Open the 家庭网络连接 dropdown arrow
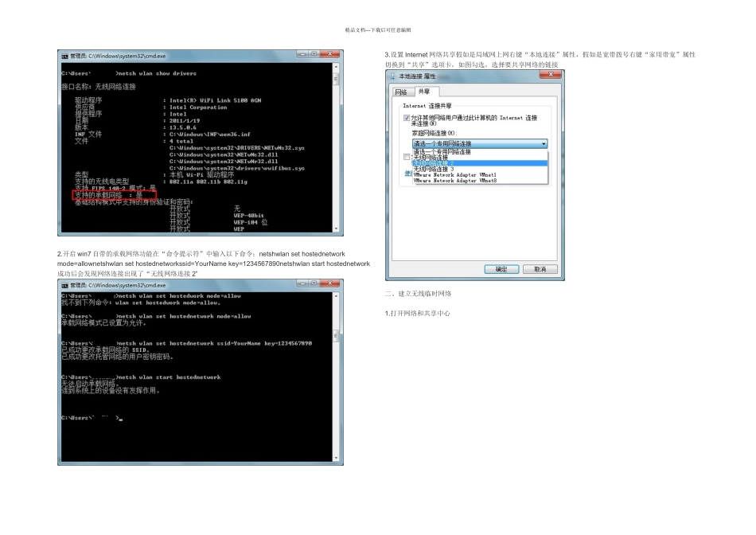The image size is (756, 535). 544,144
